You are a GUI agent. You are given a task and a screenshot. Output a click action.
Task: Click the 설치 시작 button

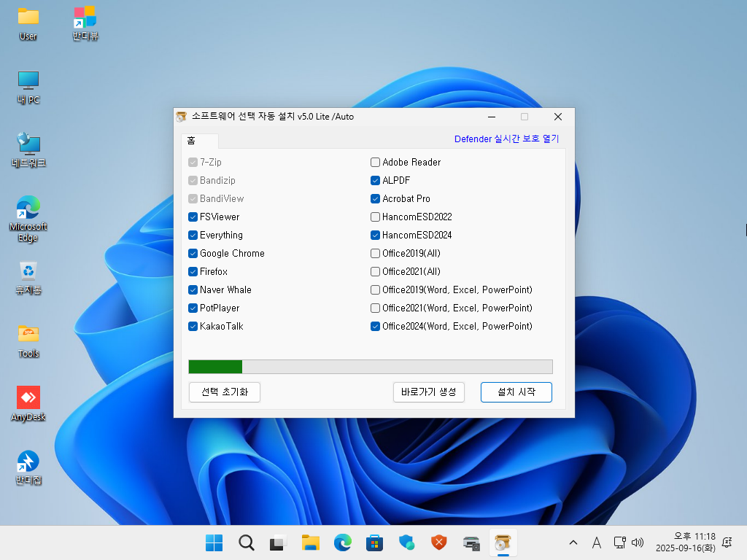point(516,392)
